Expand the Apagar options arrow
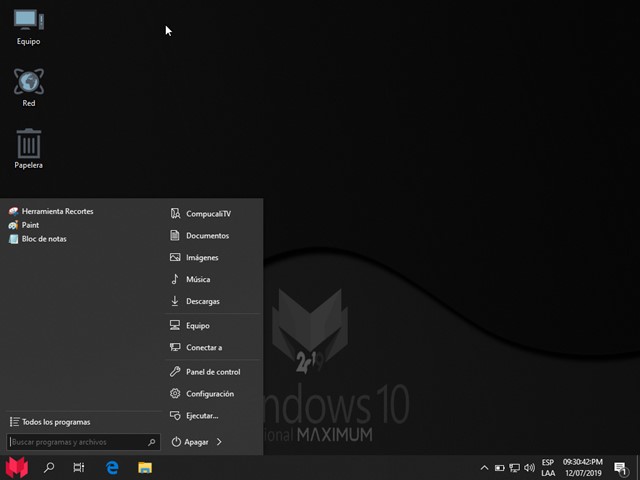The height and width of the screenshot is (480, 640). pos(219,442)
